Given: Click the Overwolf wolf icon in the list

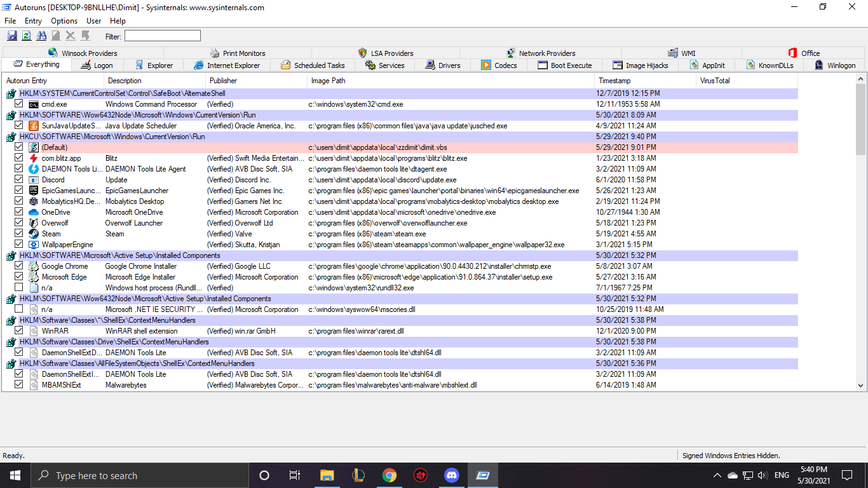Looking at the screenshot, I should 34,223.
